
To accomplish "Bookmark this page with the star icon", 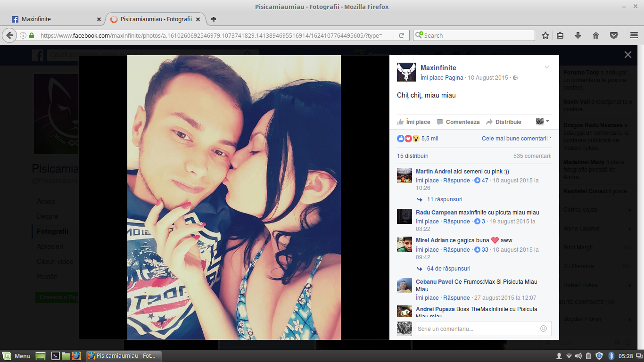I will 545,35.
